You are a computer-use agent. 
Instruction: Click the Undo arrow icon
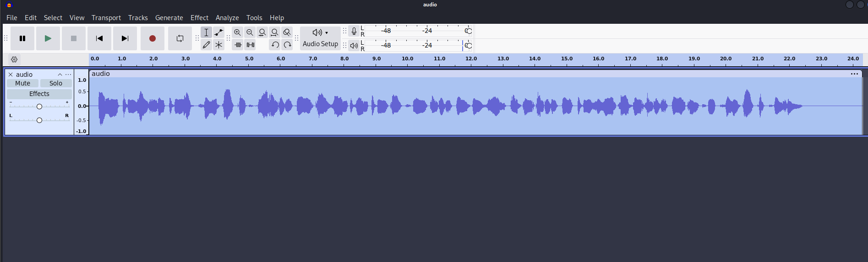point(275,45)
